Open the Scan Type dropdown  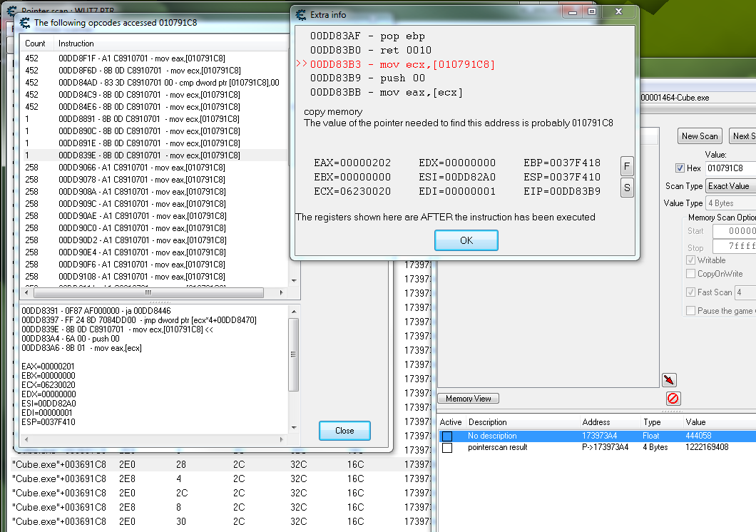click(x=730, y=186)
